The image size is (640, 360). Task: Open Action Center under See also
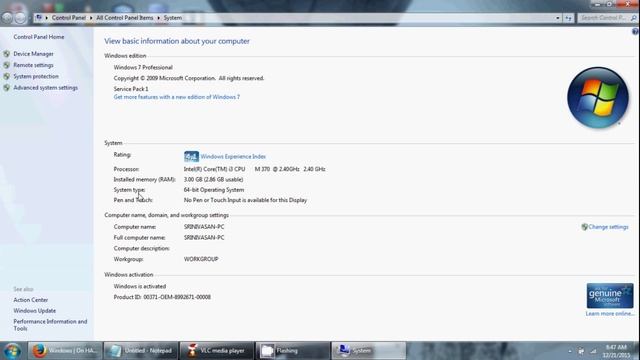coord(31,300)
